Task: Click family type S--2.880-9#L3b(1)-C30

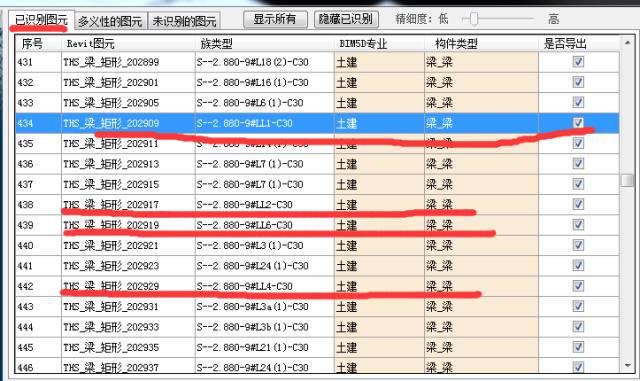Action: click(x=252, y=327)
